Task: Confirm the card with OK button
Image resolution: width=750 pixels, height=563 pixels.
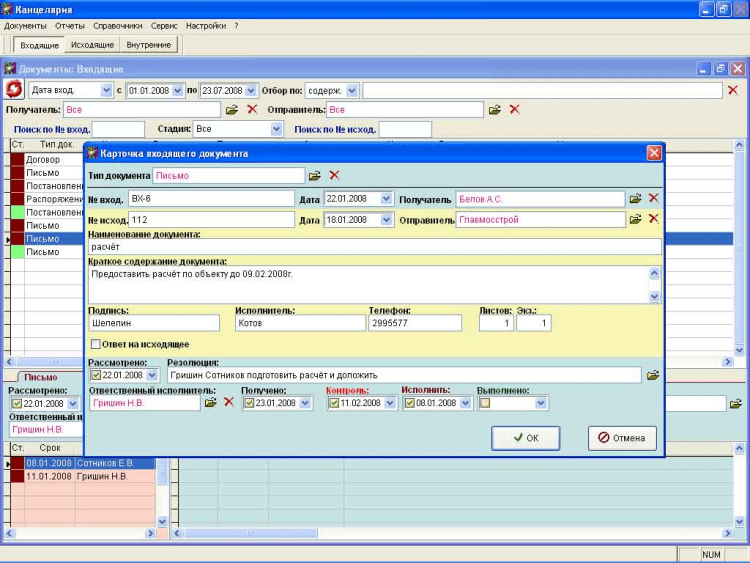Action: 525,438
